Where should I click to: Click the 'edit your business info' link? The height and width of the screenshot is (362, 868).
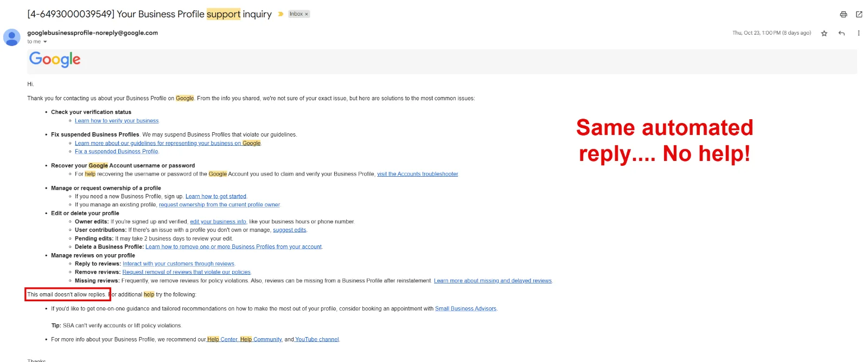(x=218, y=222)
